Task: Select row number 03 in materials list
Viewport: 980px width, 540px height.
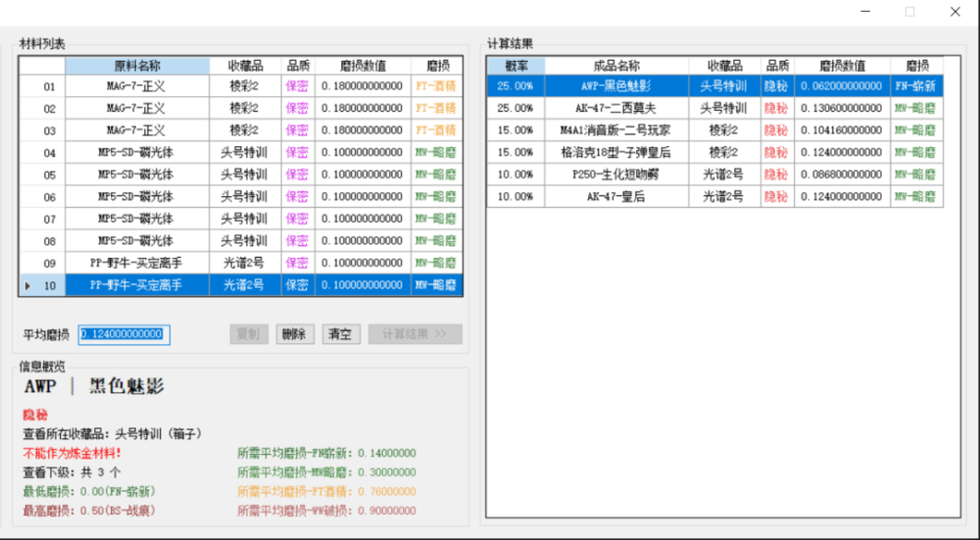Action: click(42, 130)
